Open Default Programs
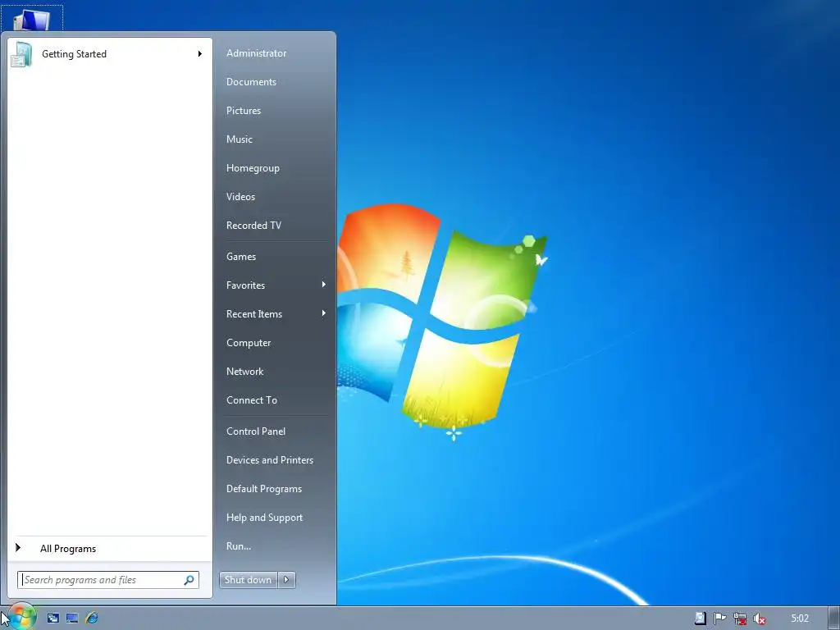 pyautogui.click(x=264, y=489)
